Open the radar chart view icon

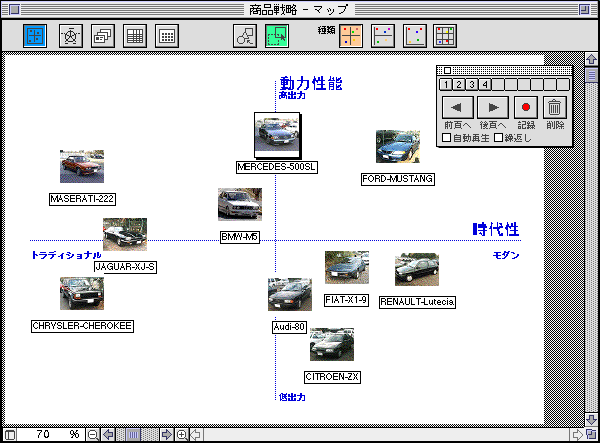point(71,36)
